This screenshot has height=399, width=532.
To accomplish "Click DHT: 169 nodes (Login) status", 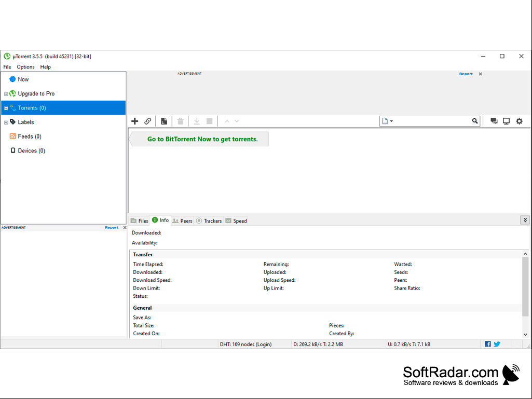I will [x=245, y=345].
